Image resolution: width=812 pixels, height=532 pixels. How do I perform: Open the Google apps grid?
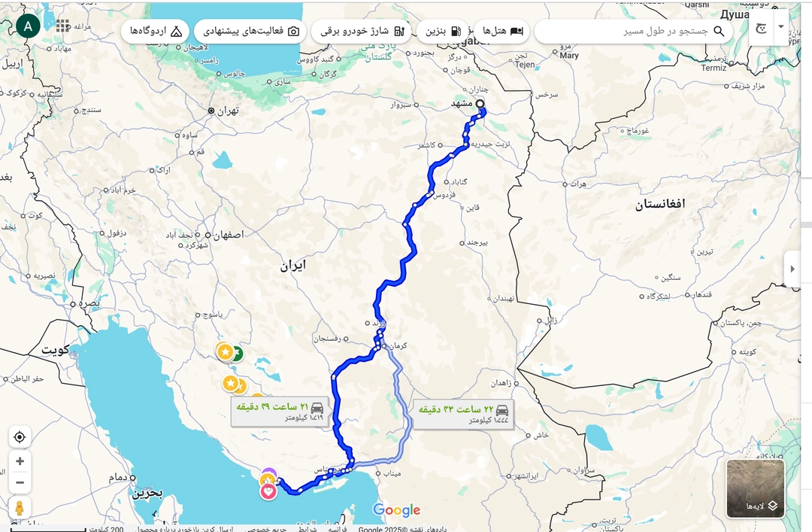[62, 26]
